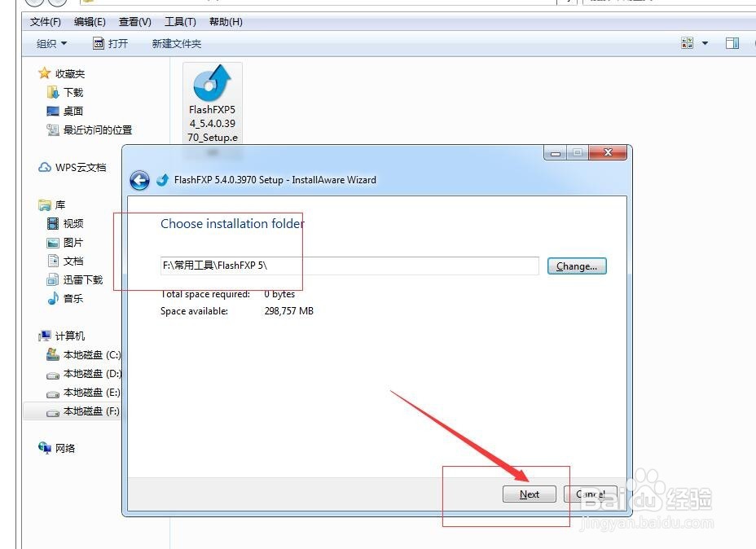Click the local disk D: drive icon
This screenshot has width=756, height=549.
coord(53,375)
